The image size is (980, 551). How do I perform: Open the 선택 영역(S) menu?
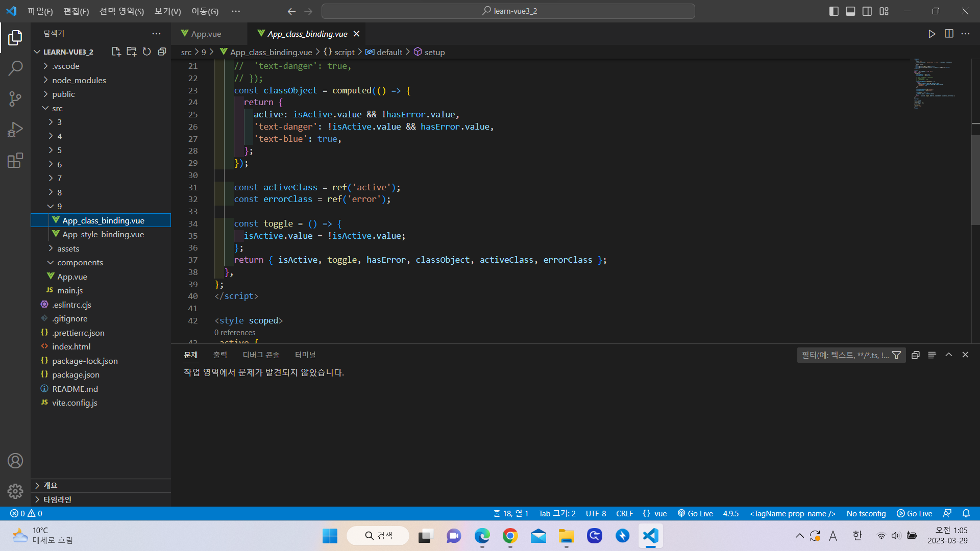pos(121,11)
